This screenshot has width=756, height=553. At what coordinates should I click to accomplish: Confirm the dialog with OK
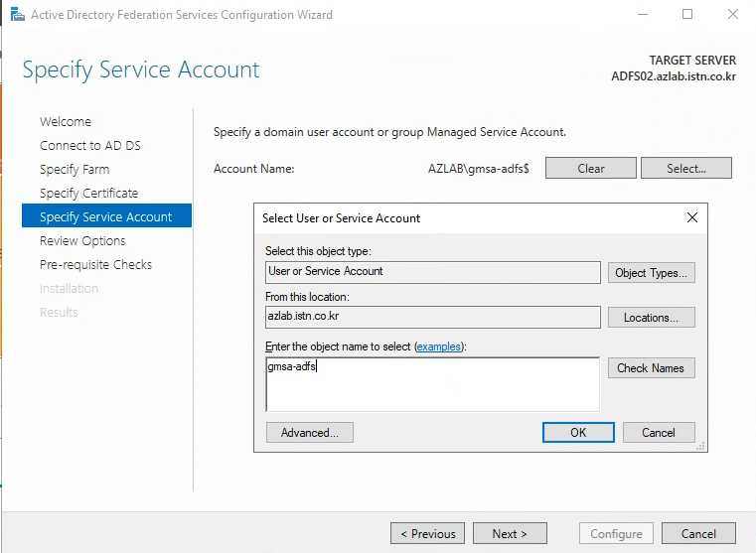[578, 433]
